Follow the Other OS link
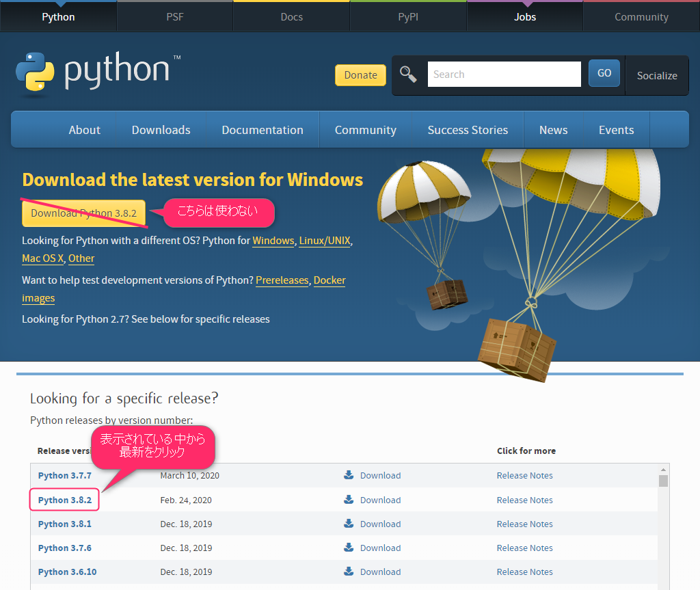Image resolution: width=700 pixels, height=590 pixels. click(81, 258)
